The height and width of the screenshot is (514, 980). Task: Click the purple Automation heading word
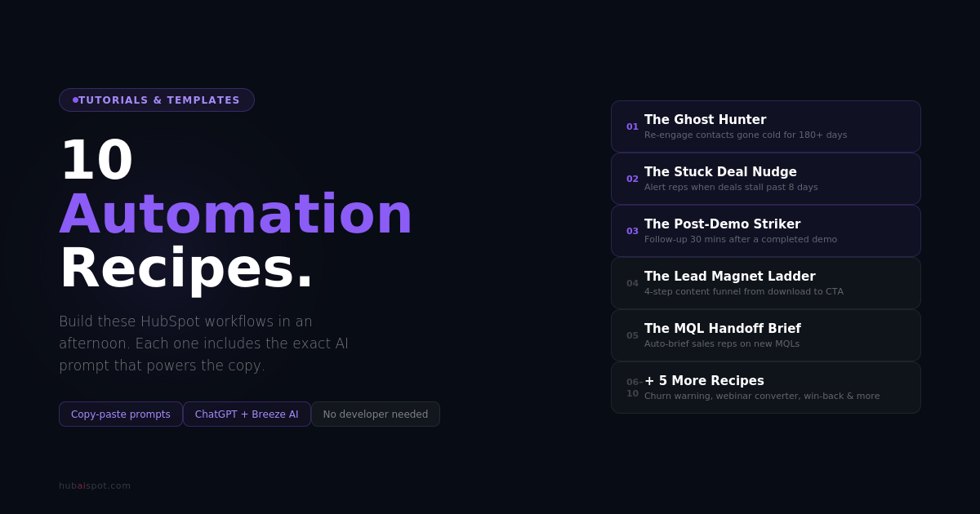235,215
